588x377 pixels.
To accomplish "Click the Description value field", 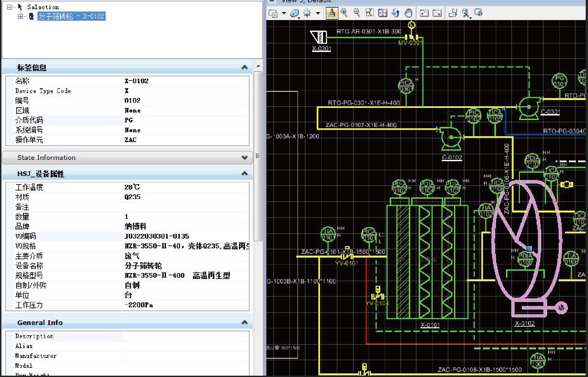I will click(186, 336).
